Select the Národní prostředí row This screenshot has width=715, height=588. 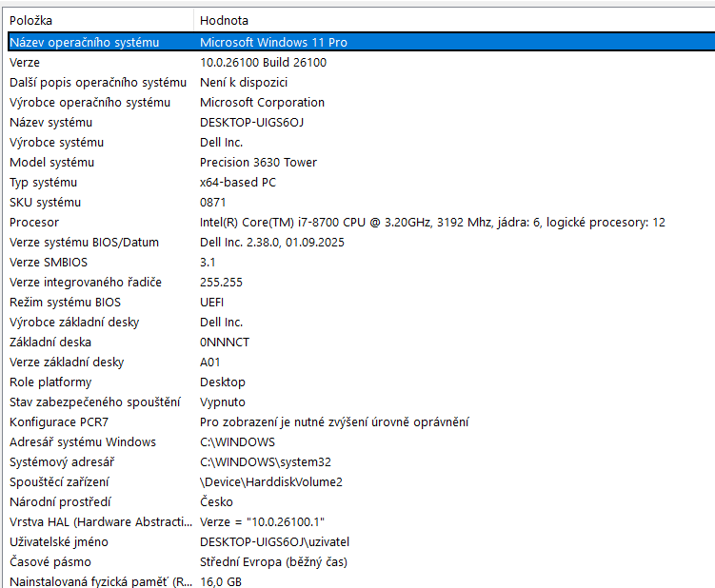tap(361, 502)
